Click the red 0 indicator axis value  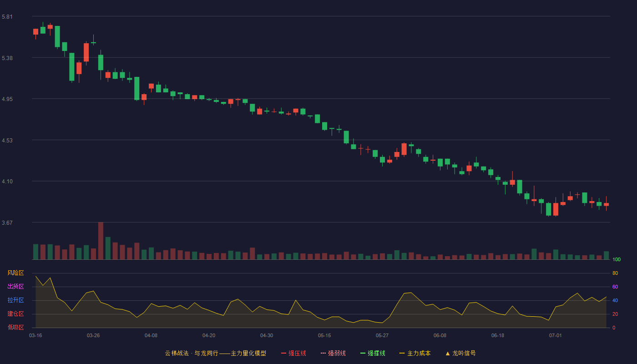pyautogui.click(x=614, y=328)
